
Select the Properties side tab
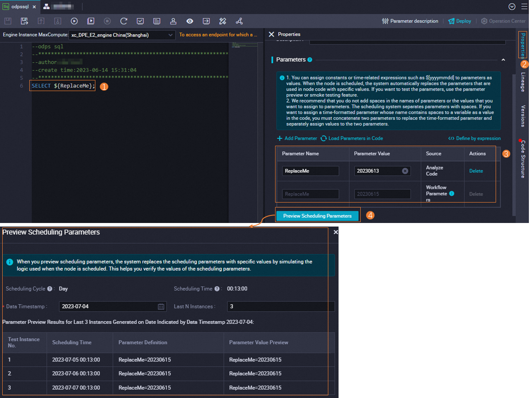(523, 45)
